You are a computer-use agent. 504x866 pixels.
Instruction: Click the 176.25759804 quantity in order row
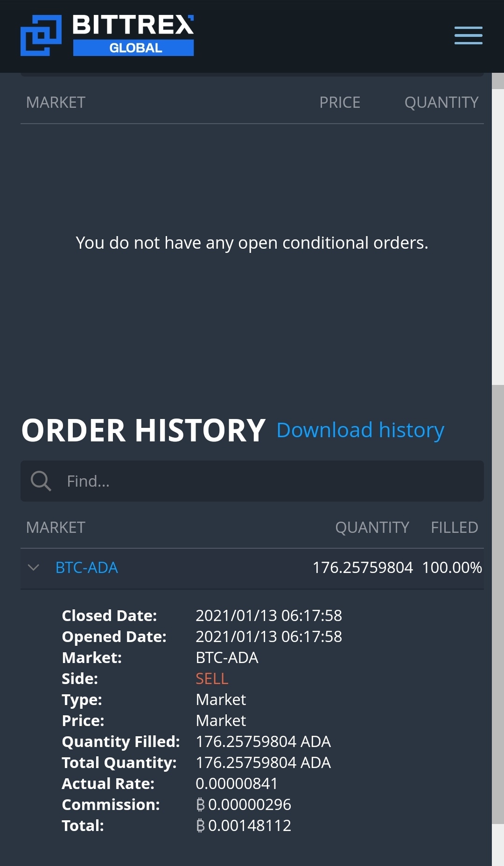click(x=363, y=568)
